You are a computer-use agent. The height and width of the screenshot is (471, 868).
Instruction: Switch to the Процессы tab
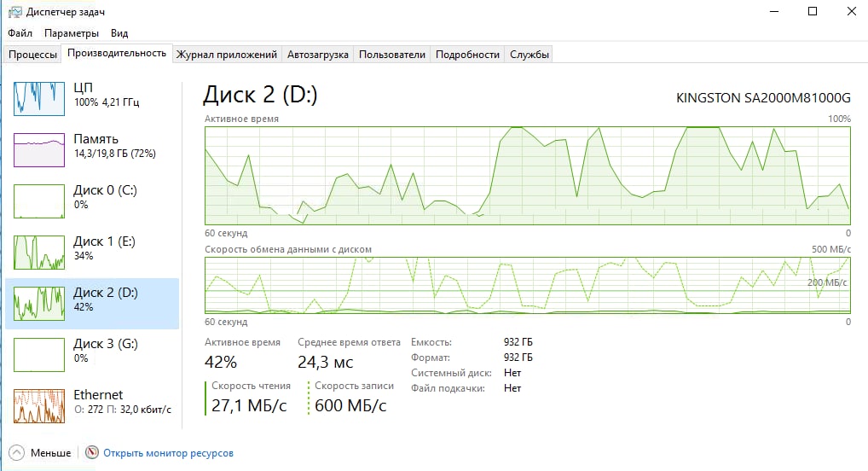coord(32,55)
